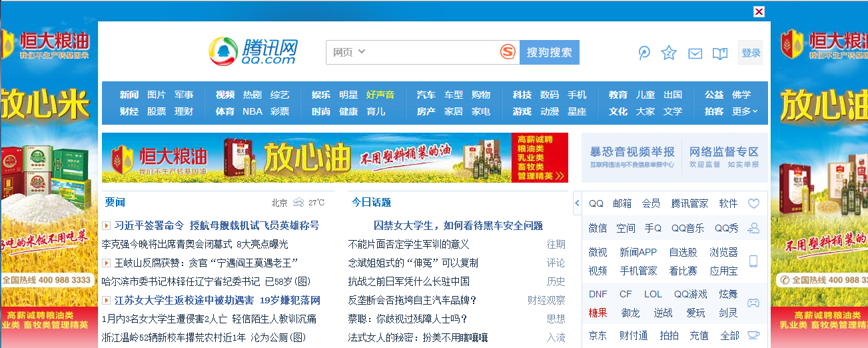Image resolution: width=868 pixels, height=348 pixels.
Task: Collapse services panel with left arrow
Action: (576, 203)
